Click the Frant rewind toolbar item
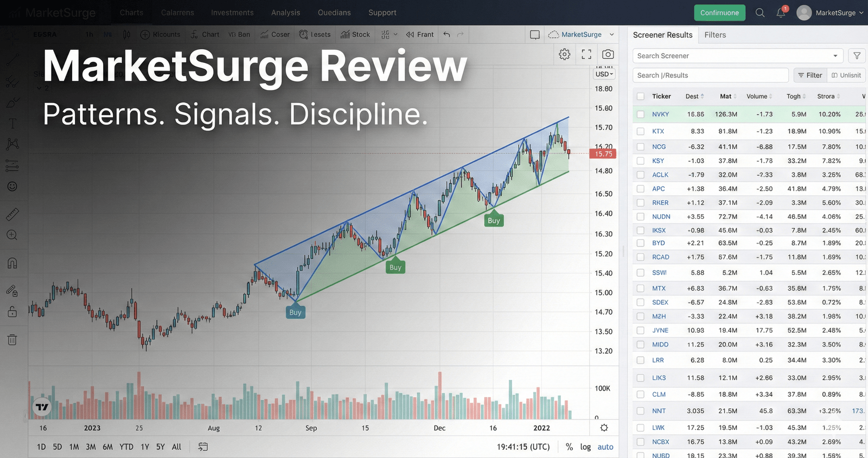This screenshot has height=458, width=868. [420, 34]
